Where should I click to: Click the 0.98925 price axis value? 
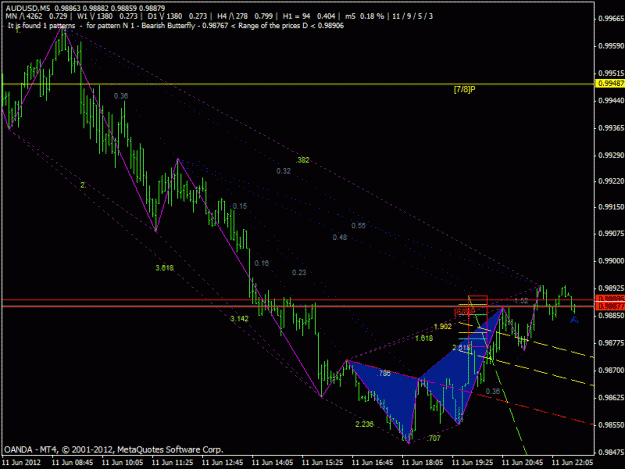[611, 288]
